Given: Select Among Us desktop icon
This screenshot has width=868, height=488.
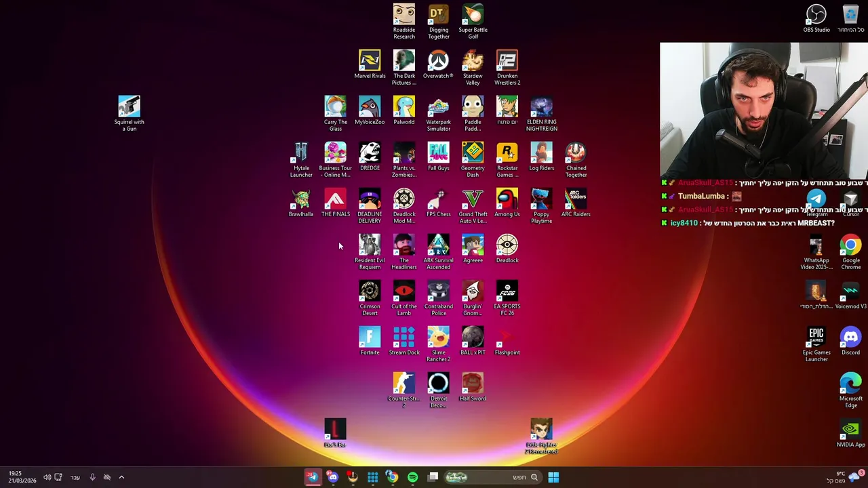Looking at the screenshot, I should tap(507, 203).
